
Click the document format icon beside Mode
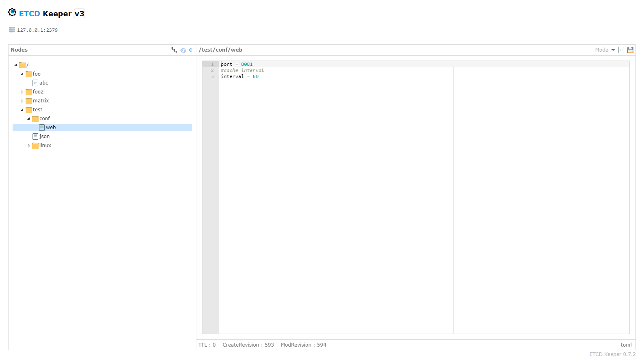(621, 50)
